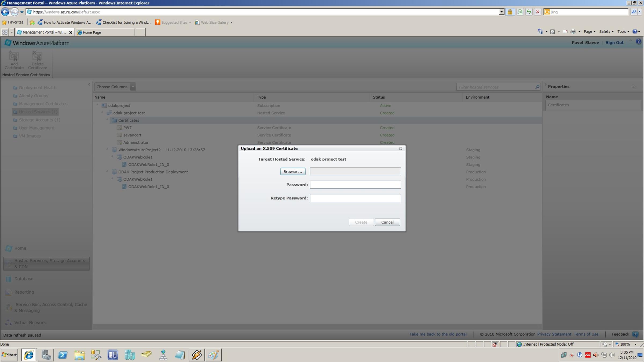Click the Password input field
The height and width of the screenshot is (362, 644).
click(355, 185)
